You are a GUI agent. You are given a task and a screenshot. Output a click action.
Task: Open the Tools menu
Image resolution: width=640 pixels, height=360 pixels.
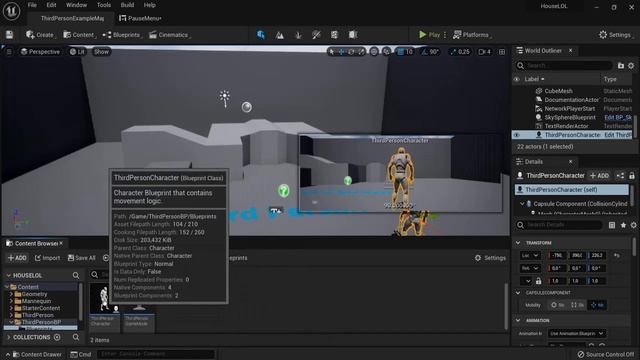pyautogui.click(x=104, y=5)
